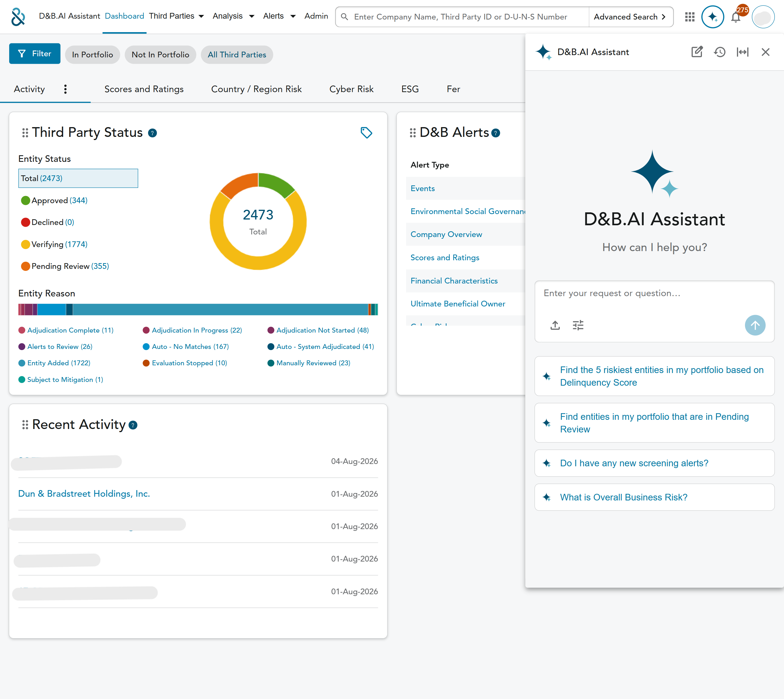Click the upload file icon in chat box
The height and width of the screenshot is (699, 784).
click(555, 325)
